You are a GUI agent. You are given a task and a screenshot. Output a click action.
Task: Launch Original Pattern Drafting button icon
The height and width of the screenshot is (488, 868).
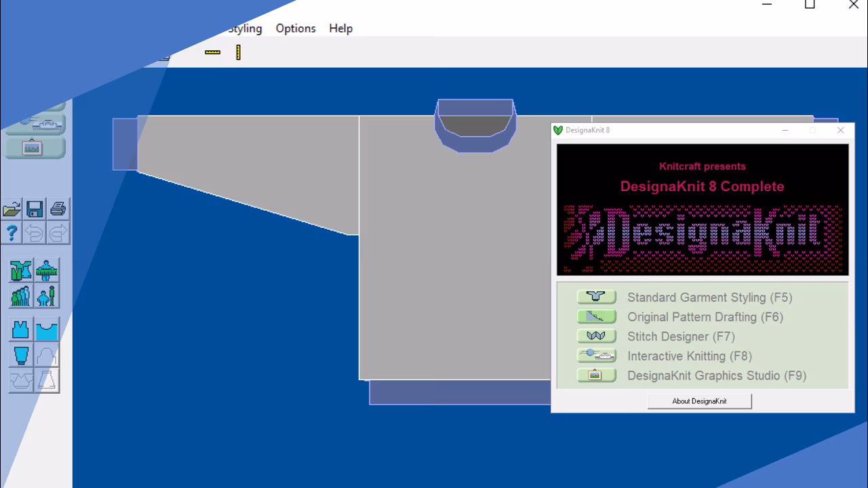point(597,317)
